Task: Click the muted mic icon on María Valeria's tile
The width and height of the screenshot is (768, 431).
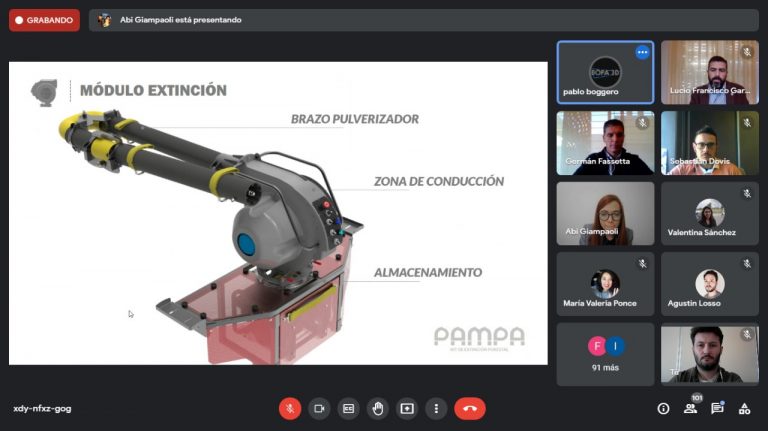Action: pyautogui.click(x=642, y=264)
